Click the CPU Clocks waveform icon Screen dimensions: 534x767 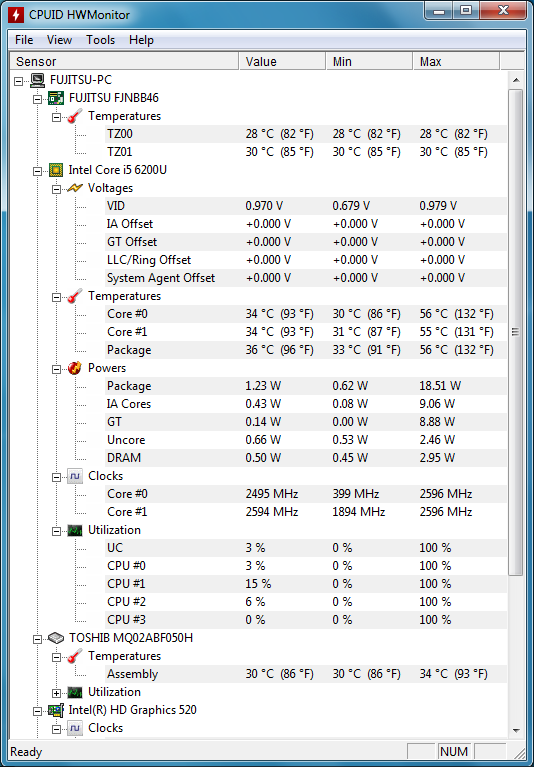pos(75,476)
